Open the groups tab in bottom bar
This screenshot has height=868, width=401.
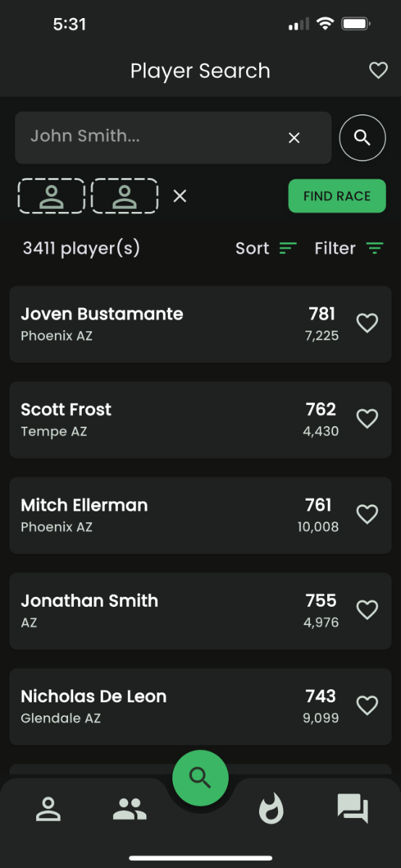click(x=130, y=809)
